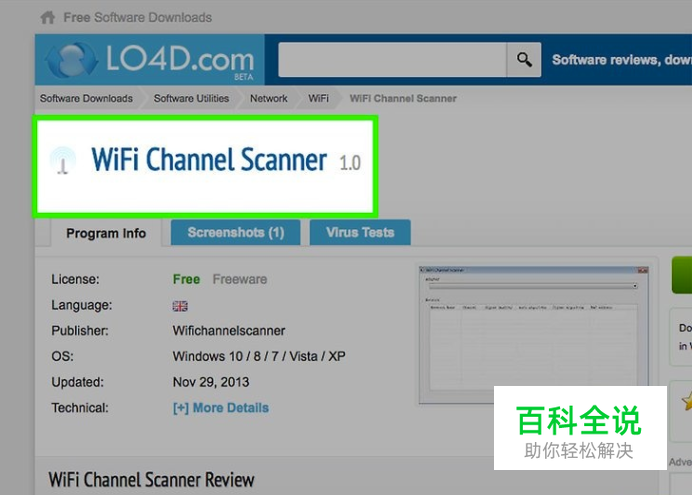
Task: Go to the Software Utilities breadcrumb
Action: tap(191, 98)
